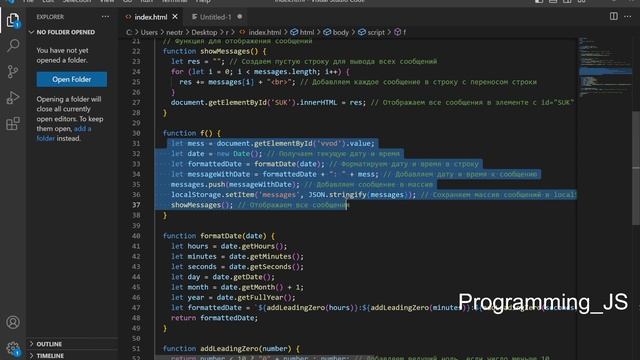Click 'showMessages();' call on line 37

tap(202, 205)
